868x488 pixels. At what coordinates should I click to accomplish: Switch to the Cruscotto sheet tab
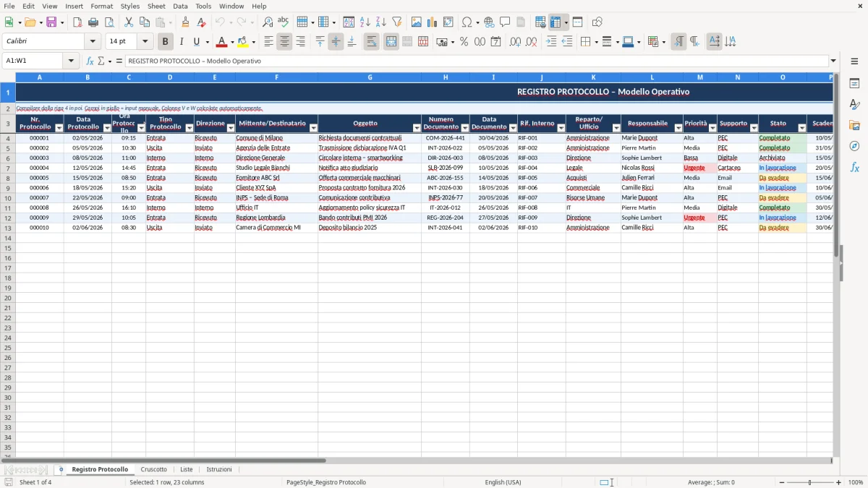154,470
